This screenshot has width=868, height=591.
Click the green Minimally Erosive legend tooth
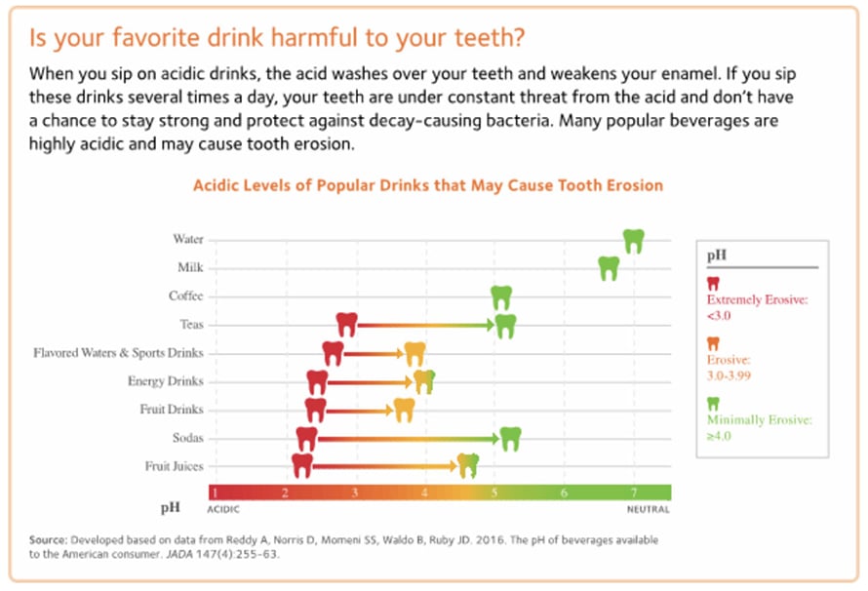(713, 404)
